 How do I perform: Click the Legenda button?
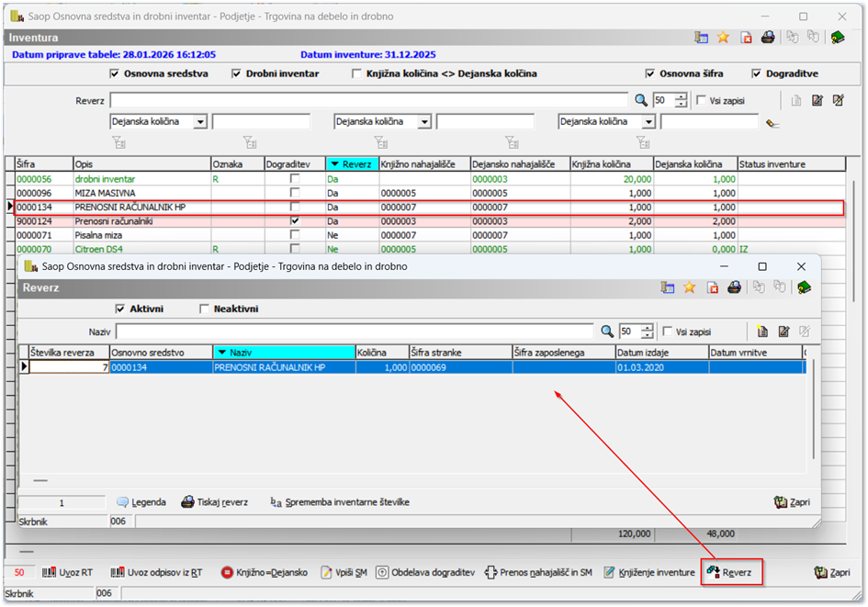coord(141,502)
